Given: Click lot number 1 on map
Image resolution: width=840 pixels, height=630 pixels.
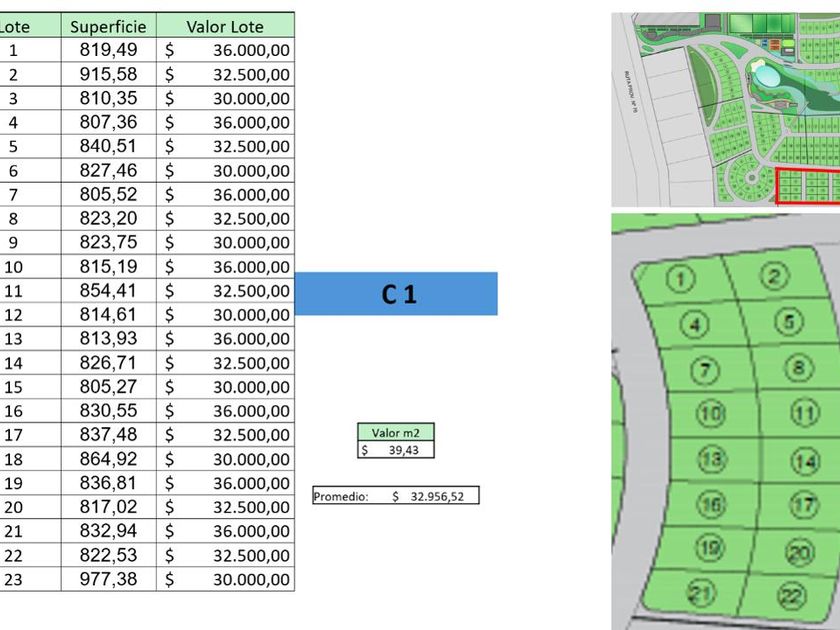Looking at the screenshot, I should [681, 279].
